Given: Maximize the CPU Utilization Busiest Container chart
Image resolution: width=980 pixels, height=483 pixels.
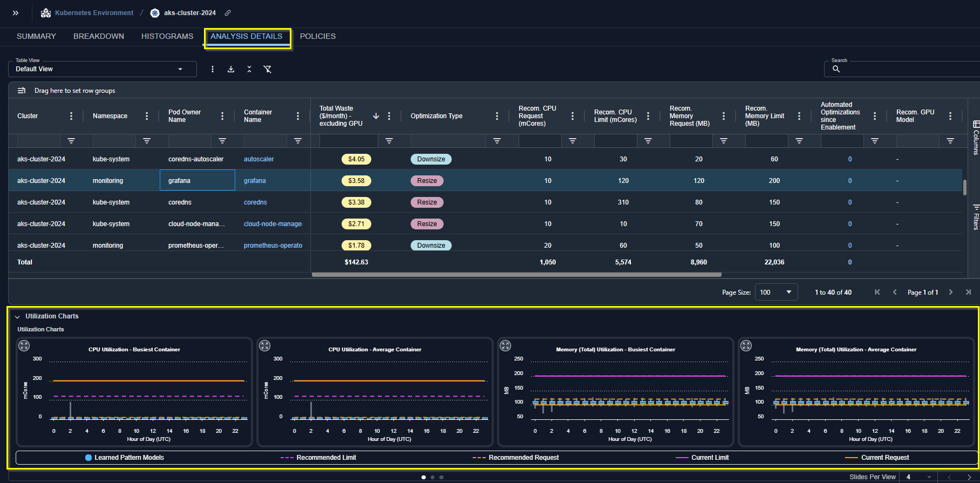Looking at the screenshot, I should click(24, 346).
